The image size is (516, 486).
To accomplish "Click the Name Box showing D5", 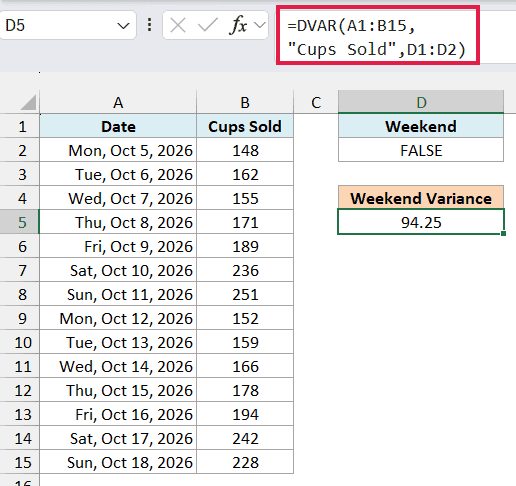I will point(68,25).
